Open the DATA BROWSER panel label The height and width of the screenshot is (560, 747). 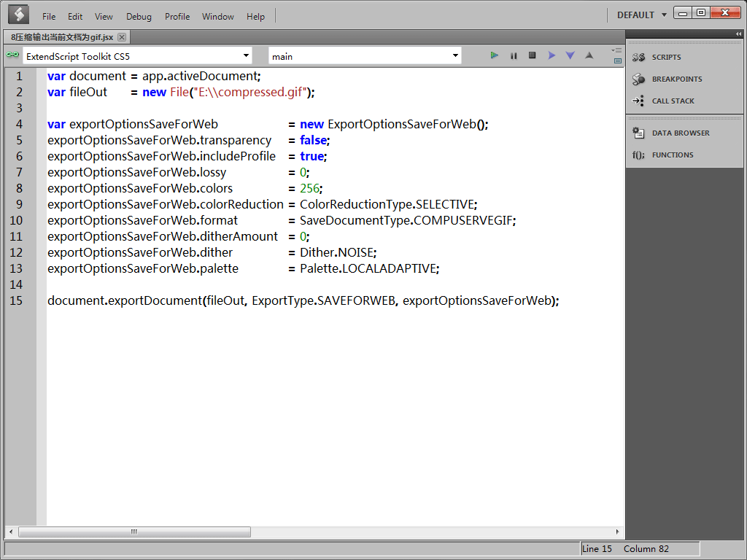point(681,133)
